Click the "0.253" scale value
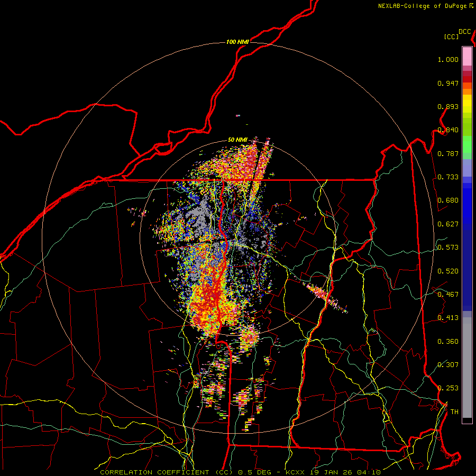 [448, 388]
